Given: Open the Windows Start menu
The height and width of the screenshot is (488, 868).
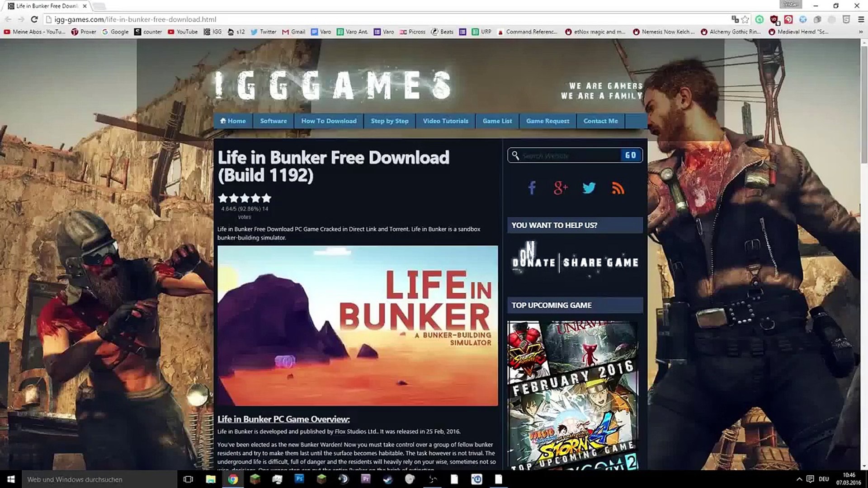Looking at the screenshot, I should (x=11, y=479).
